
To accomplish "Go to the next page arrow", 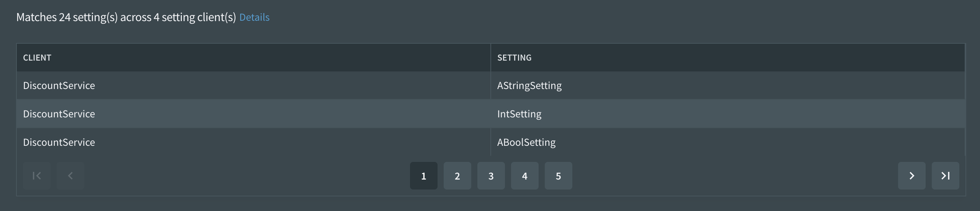I will tap(911, 176).
